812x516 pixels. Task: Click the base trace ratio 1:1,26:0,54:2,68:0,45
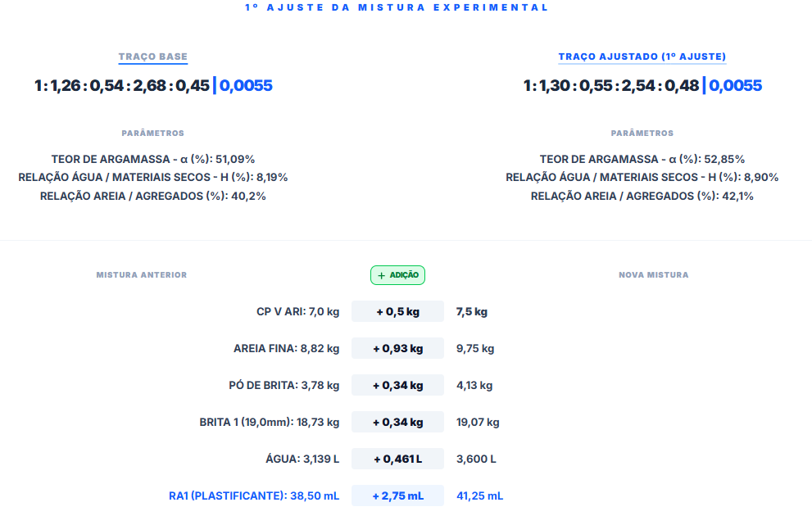[x=121, y=86]
